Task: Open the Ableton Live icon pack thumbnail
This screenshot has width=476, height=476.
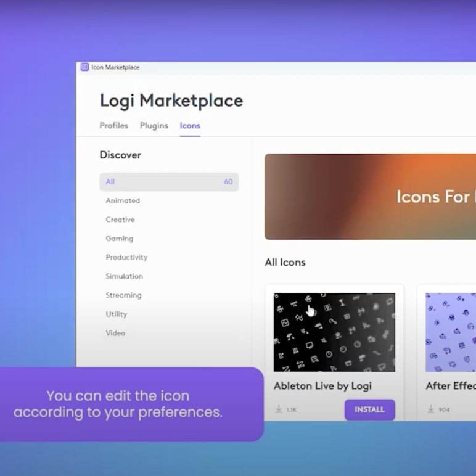Action: 334,332
